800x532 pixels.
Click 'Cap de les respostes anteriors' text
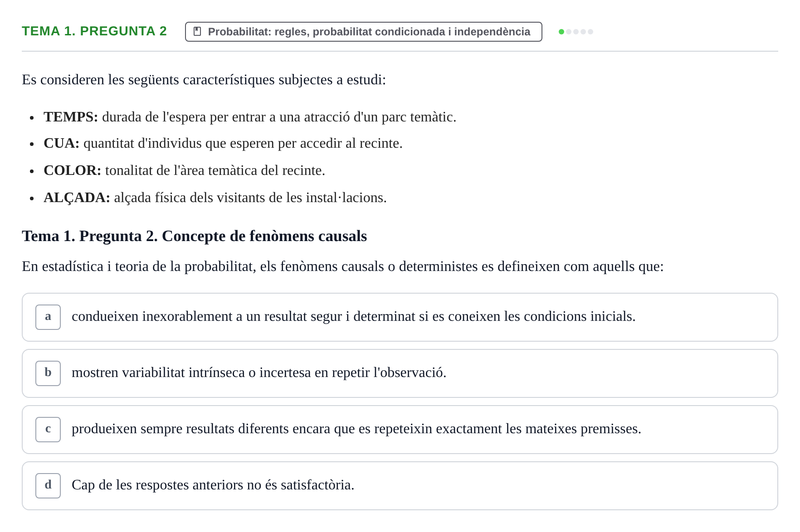click(213, 485)
